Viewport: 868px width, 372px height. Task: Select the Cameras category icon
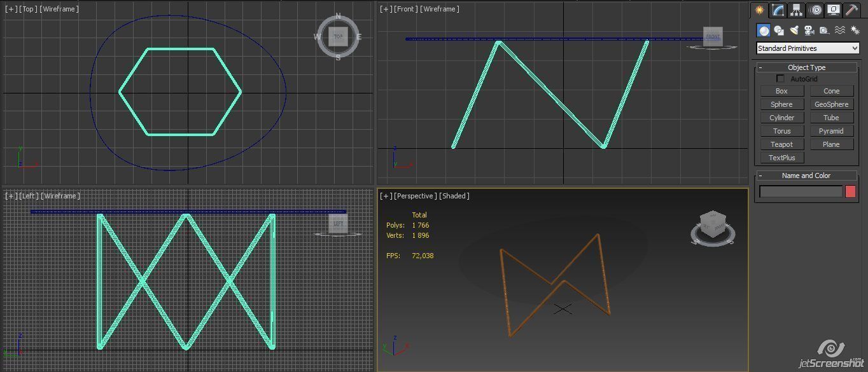(809, 30)
